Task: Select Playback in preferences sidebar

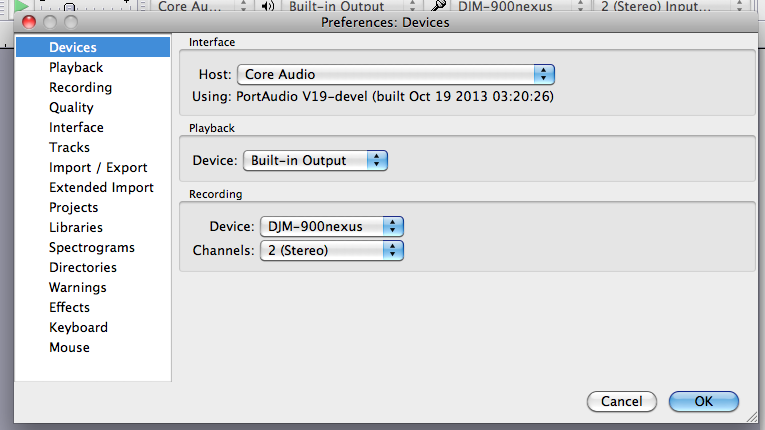Action: pos(76,67)
